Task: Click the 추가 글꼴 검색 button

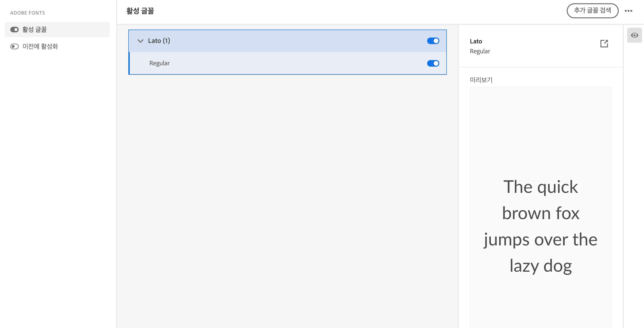Action: (592, 11)
